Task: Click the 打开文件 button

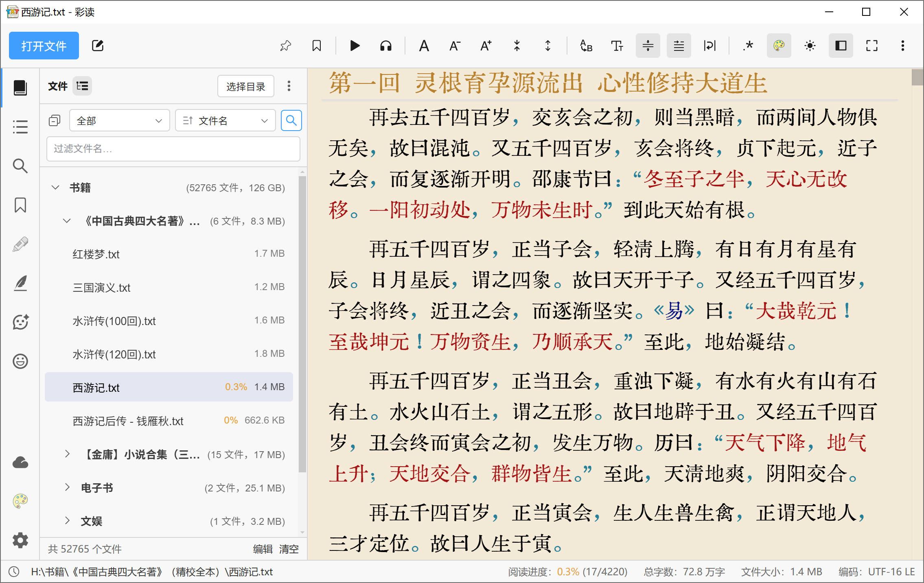Action: [44, 46]
